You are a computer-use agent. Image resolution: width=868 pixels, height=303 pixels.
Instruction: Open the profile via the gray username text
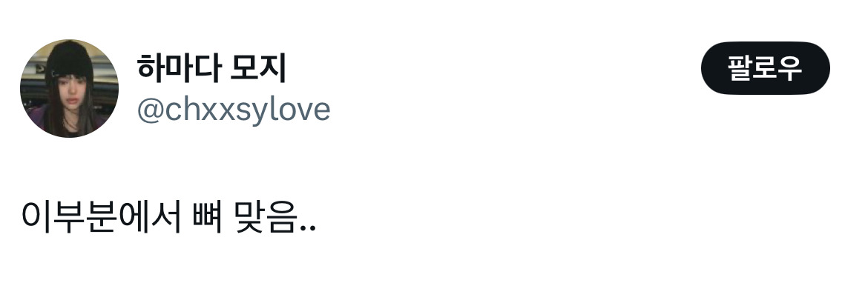(x=234, y=110)
